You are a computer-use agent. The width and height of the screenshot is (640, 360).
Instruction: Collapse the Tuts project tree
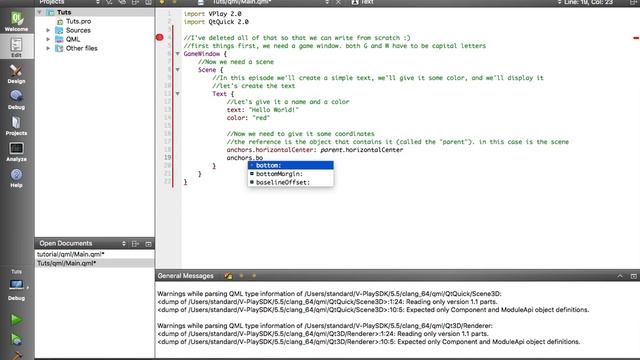click(x=40, y=13)
